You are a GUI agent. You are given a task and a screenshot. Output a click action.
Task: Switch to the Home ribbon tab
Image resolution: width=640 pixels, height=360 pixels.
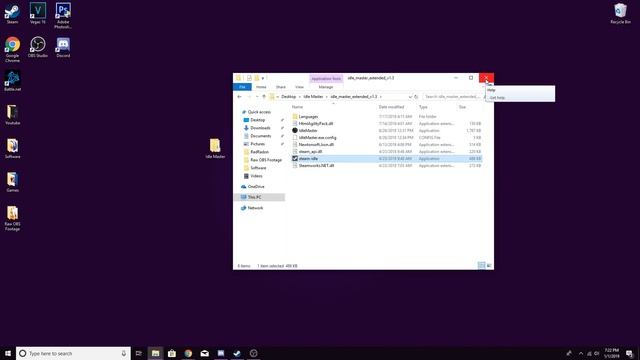[x=261, y=87]
